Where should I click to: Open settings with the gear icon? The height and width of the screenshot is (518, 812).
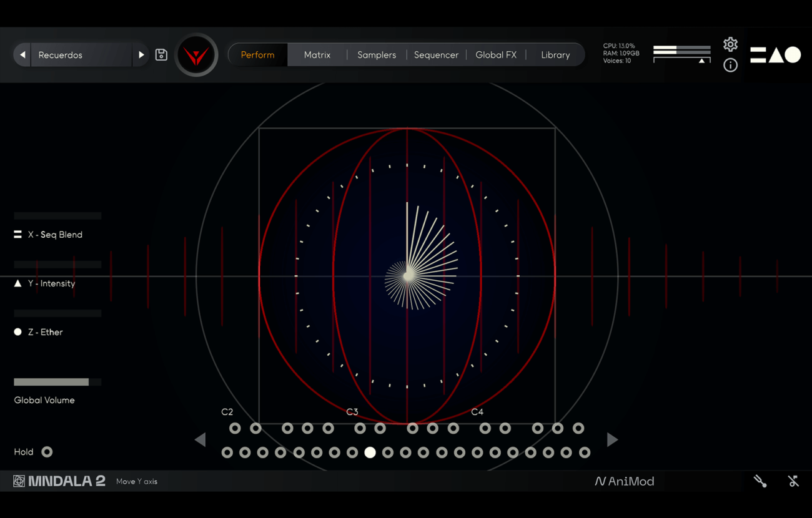point(730,44)
